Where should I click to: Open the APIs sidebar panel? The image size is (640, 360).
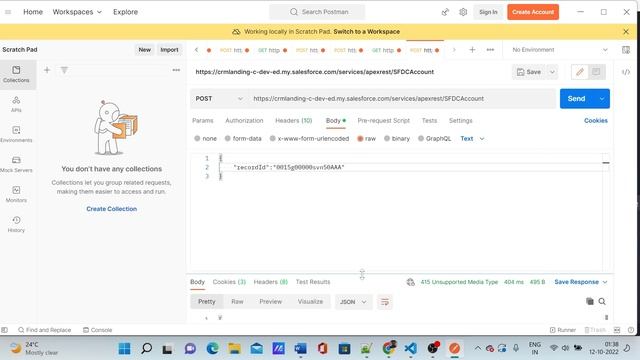(x=16, y=104)
